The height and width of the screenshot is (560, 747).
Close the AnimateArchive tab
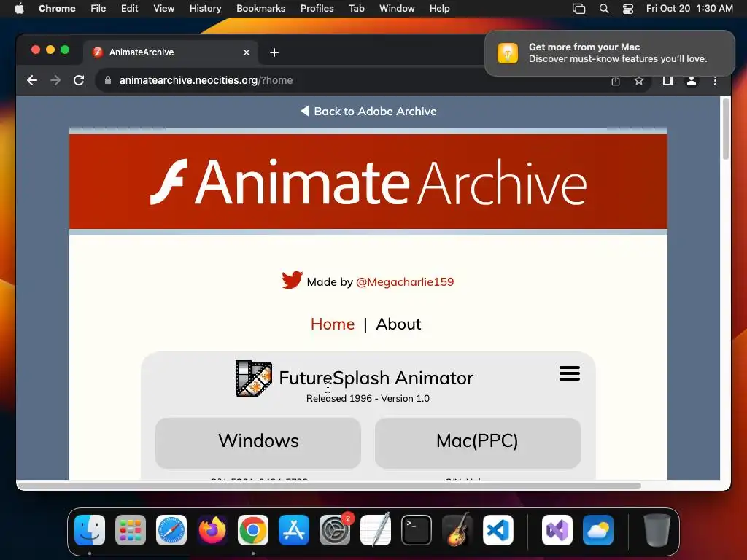click(247, 52)
